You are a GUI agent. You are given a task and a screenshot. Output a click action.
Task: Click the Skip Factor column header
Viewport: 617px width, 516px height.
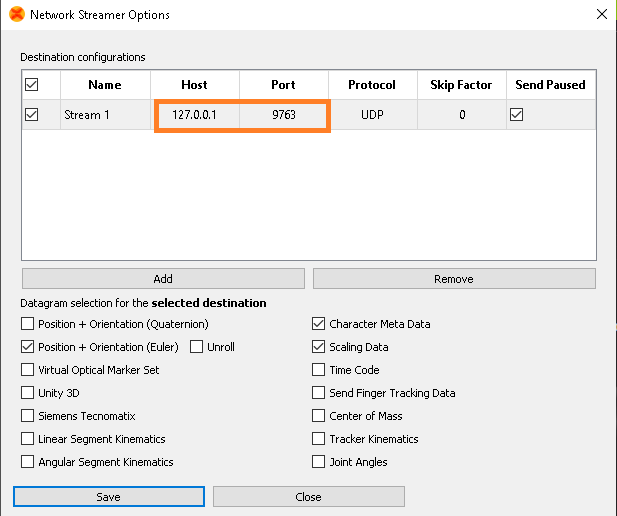coord(462,85)
